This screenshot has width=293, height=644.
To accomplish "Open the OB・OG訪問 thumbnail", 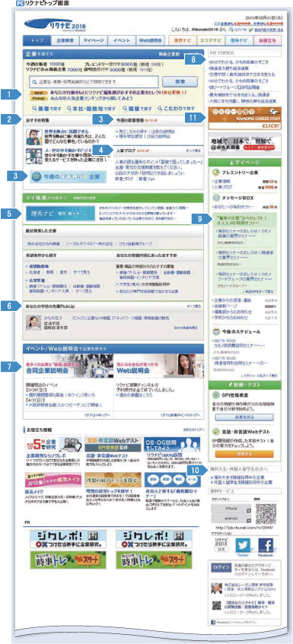I will pyautogui.click(x=172, y=444).
